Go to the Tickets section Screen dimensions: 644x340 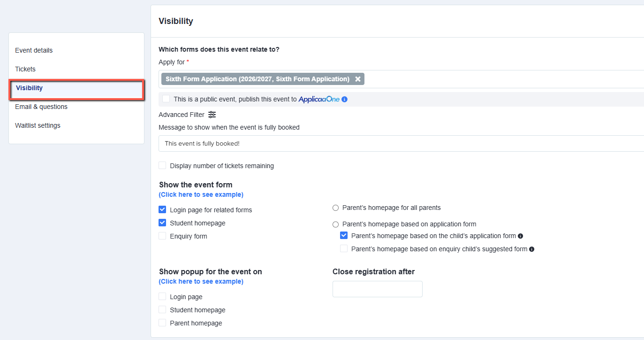25,69
